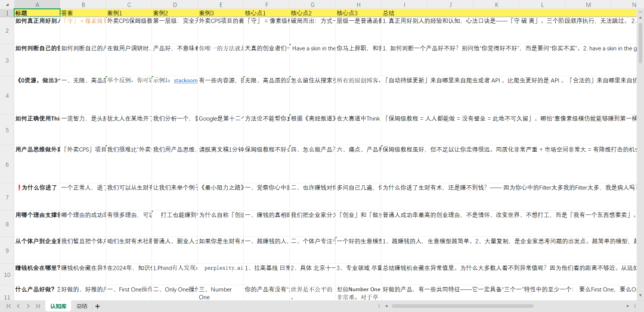Open the stackoom hyperlink in row 4
644x312 pixels.
click(185, 80)
